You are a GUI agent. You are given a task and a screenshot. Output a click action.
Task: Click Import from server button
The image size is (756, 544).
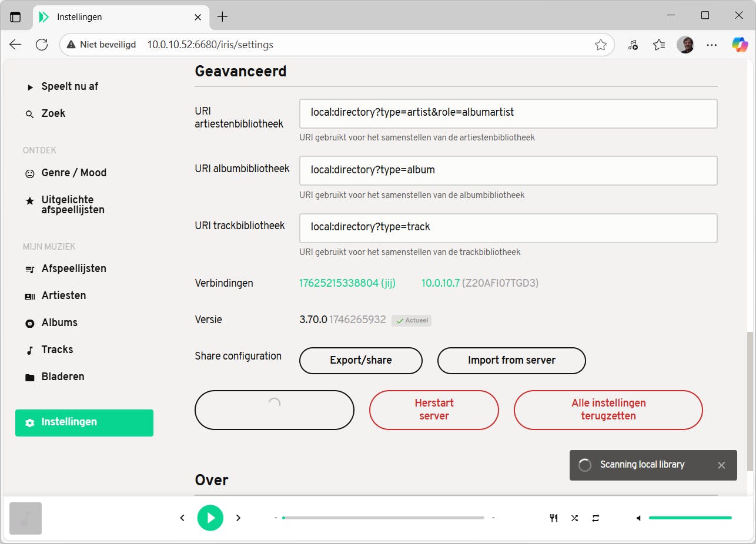(511, 361)
